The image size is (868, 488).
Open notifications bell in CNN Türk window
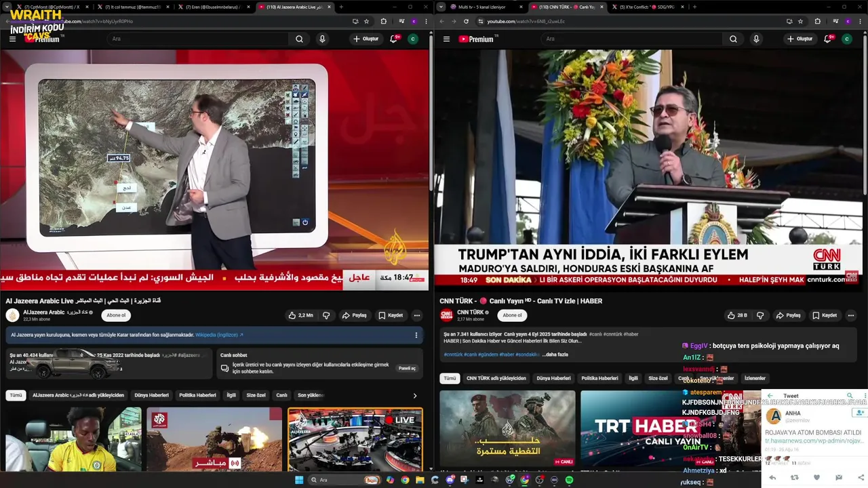pyautogui.click(x=828, y=39)
